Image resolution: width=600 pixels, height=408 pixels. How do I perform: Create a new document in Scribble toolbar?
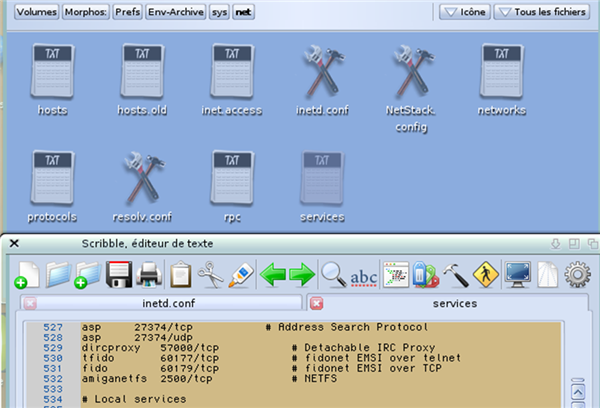(x=27, y=274)
